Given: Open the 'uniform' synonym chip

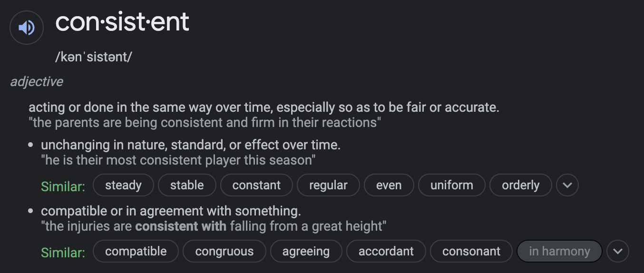Looking at the screenshot, I should coord(451,185).
